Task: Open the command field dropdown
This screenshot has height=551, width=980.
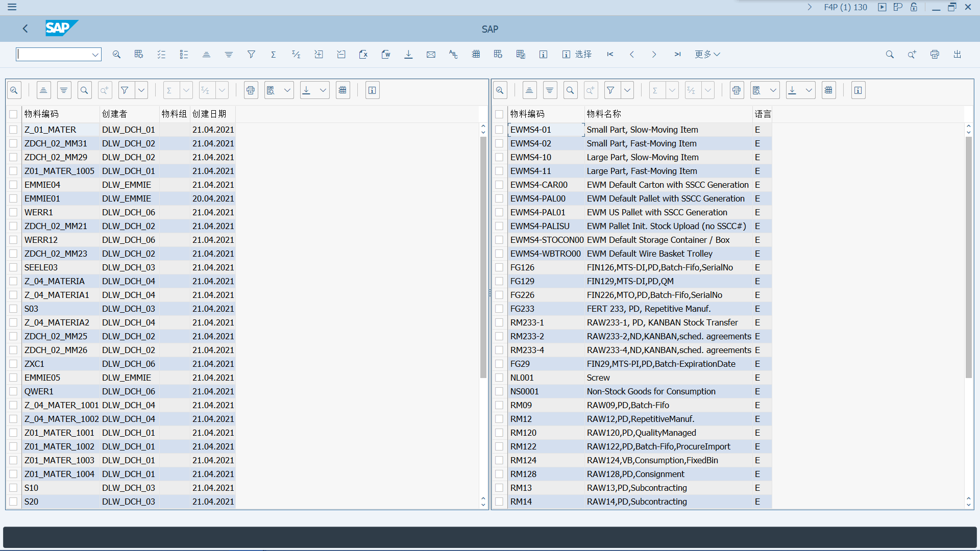Action: 95,55
